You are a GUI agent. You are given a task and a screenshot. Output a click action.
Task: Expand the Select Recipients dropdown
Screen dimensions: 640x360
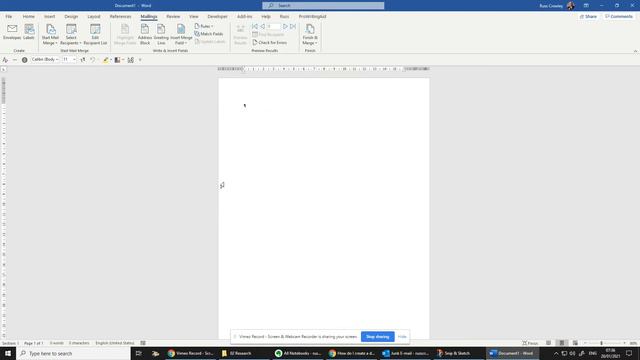[x=71, y=34]
